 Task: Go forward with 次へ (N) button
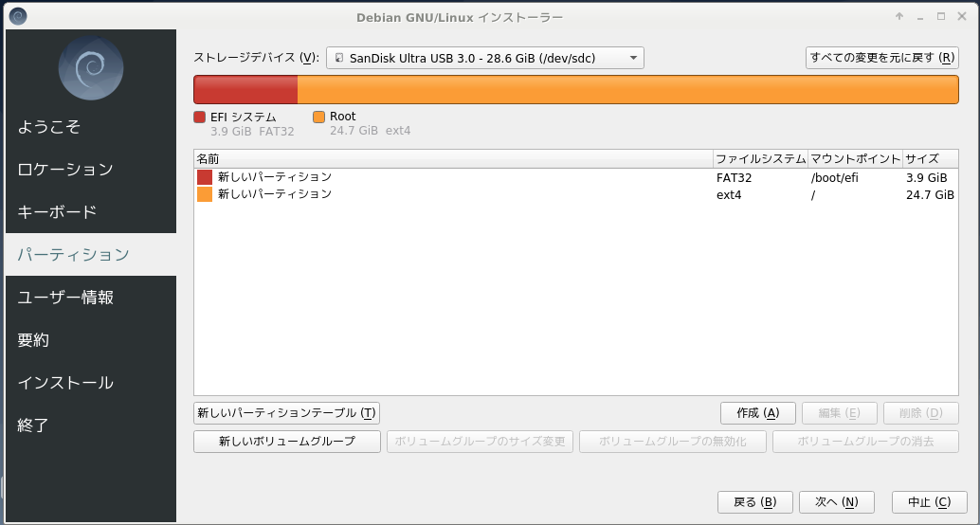[829, 502]
